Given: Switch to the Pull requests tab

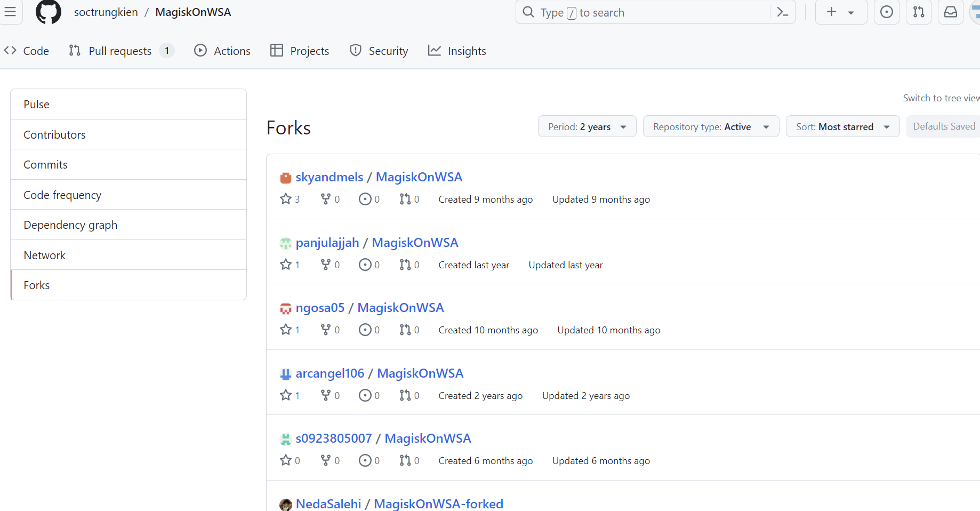Looking at the screenshot, I should click(122, 51).
